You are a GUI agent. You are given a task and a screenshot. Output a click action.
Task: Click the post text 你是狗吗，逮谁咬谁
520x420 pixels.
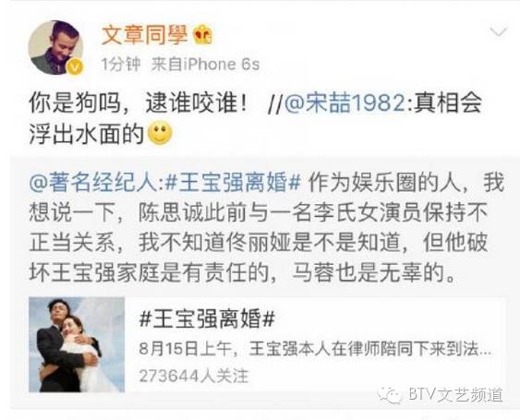click(x=138, y=103)
